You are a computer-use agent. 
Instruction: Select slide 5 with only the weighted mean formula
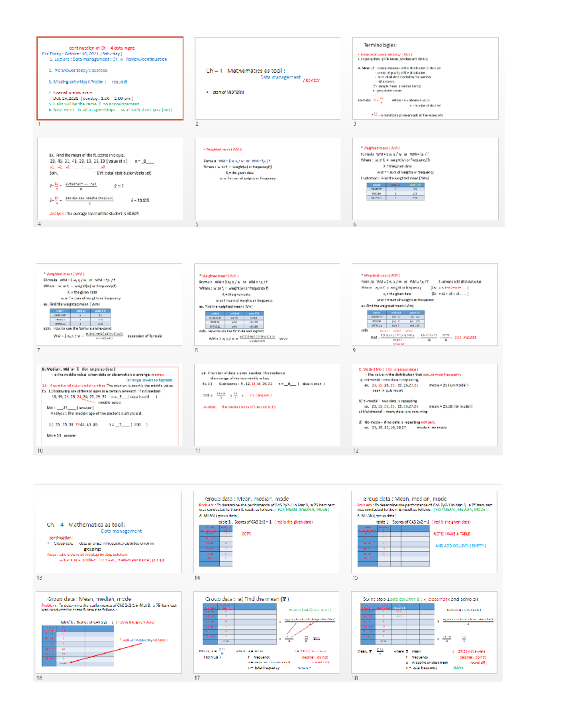pyautogui.click(x=267, y=179)
